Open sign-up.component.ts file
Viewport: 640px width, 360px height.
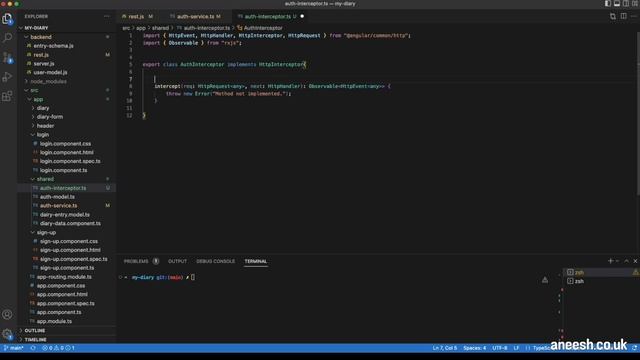(67, 268)
